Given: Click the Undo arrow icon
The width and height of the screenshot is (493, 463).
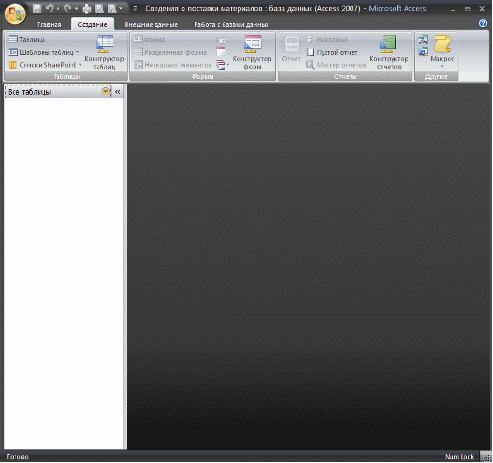Looking at the screenshot, I should pyautogui.click(x=50, y=8).
